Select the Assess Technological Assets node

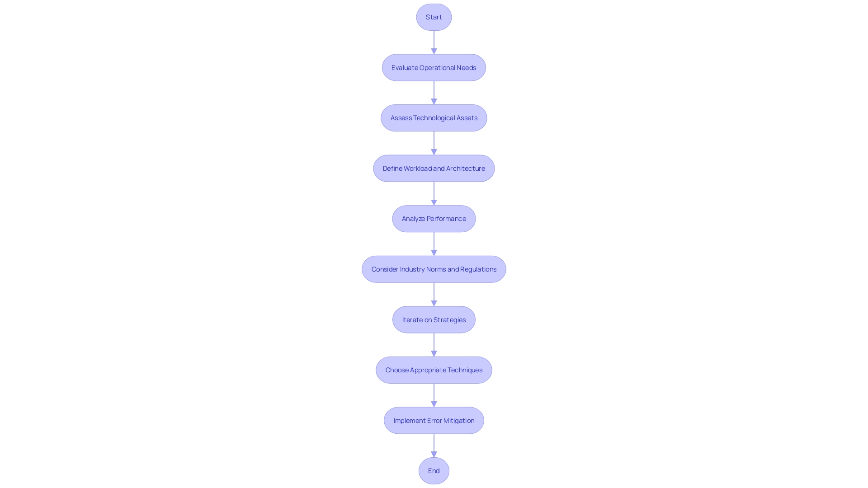pyautogui.click(x=434, y=117)
